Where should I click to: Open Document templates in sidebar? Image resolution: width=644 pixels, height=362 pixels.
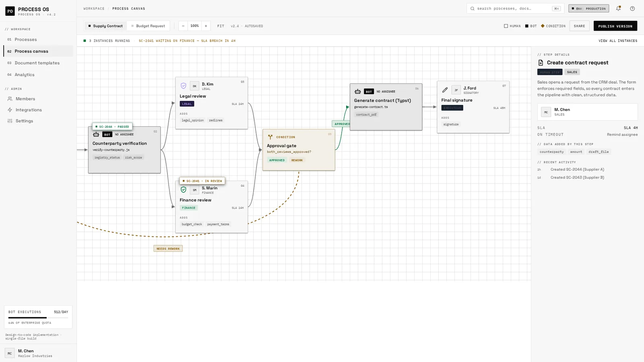pyautogui.click(x=37, y=63)
